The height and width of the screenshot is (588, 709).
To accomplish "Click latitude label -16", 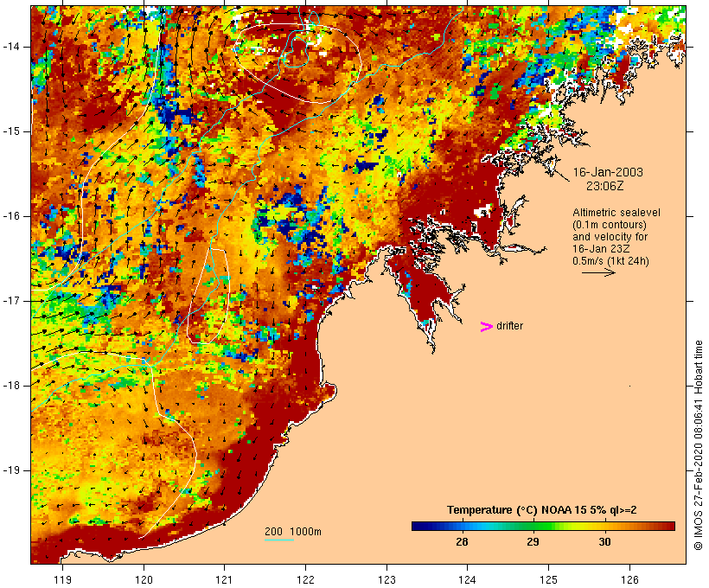I will [11, 216].
